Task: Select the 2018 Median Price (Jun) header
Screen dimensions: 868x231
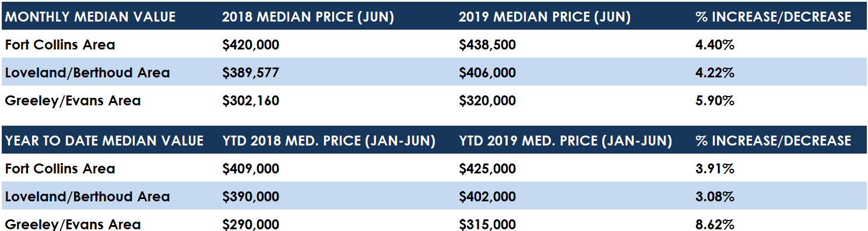Action: point(308,17)
